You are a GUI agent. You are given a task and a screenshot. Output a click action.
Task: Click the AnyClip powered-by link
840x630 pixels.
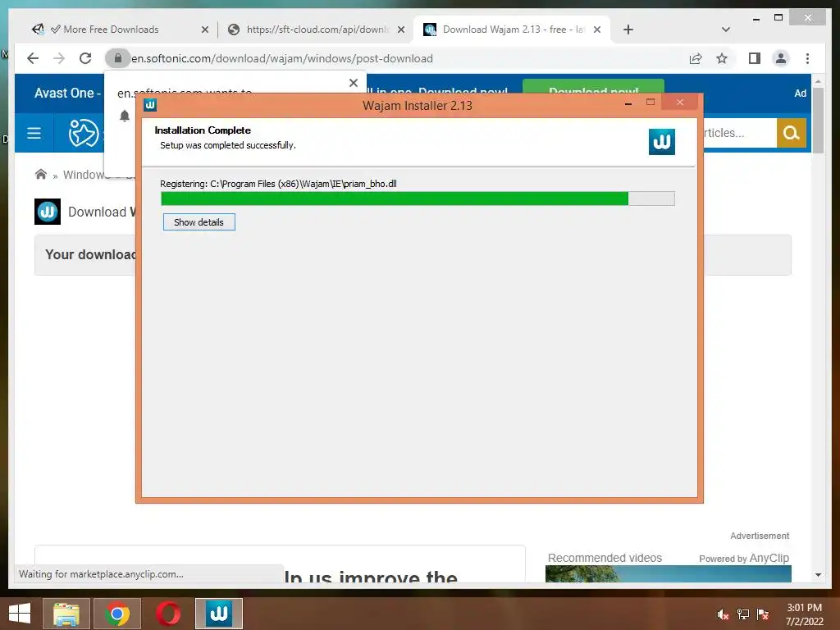tap(743, 558)
